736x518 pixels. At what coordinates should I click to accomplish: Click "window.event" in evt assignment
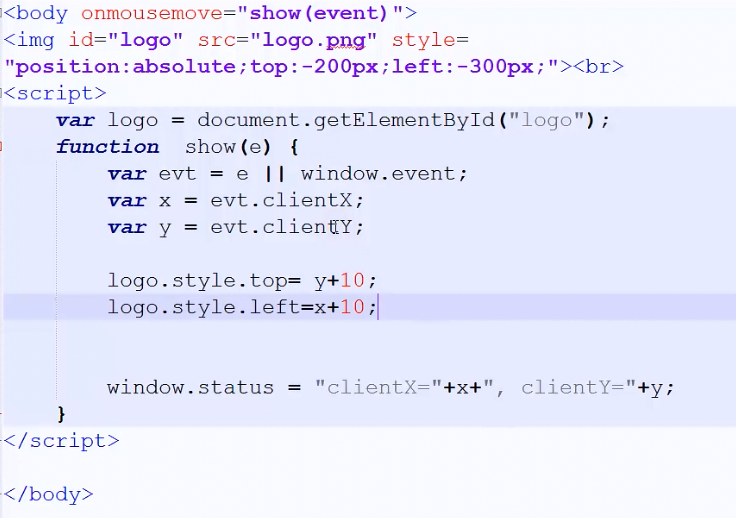[x=379, y=174]
